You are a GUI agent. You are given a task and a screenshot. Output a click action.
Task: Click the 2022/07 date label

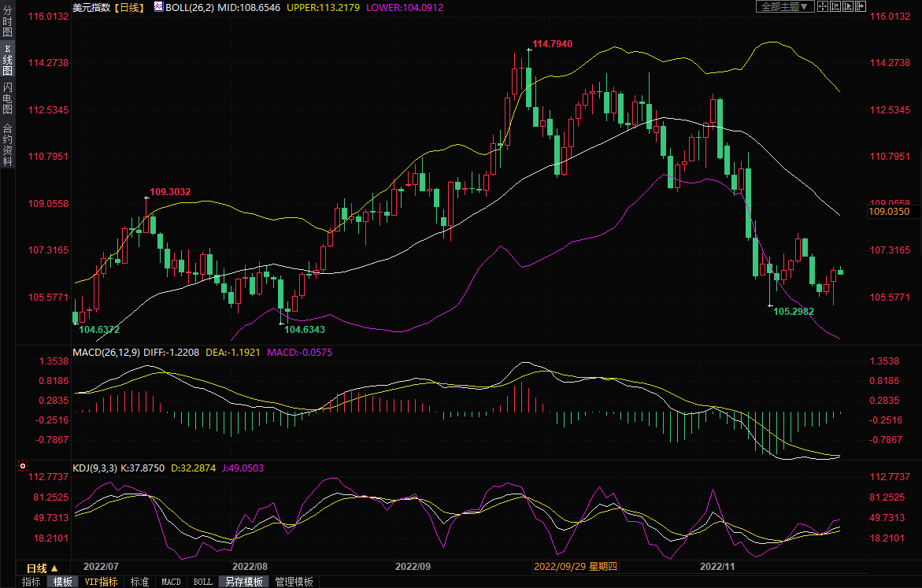(x=101, y=566)
